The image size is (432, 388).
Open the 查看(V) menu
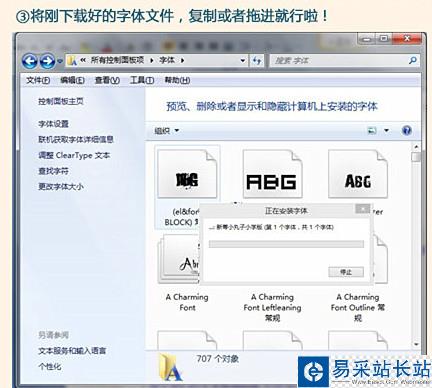(107, 80)
